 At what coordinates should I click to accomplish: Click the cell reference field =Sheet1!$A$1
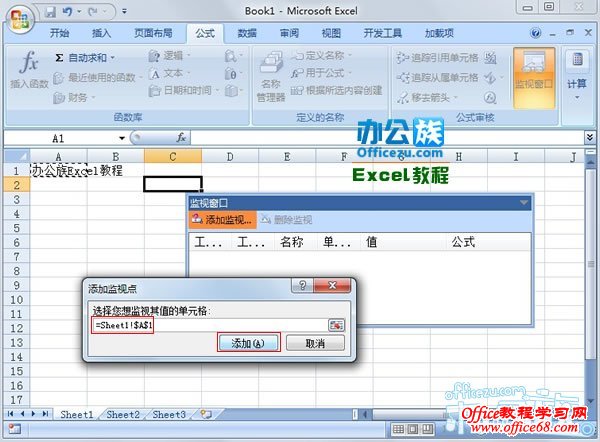coord(209,325)
